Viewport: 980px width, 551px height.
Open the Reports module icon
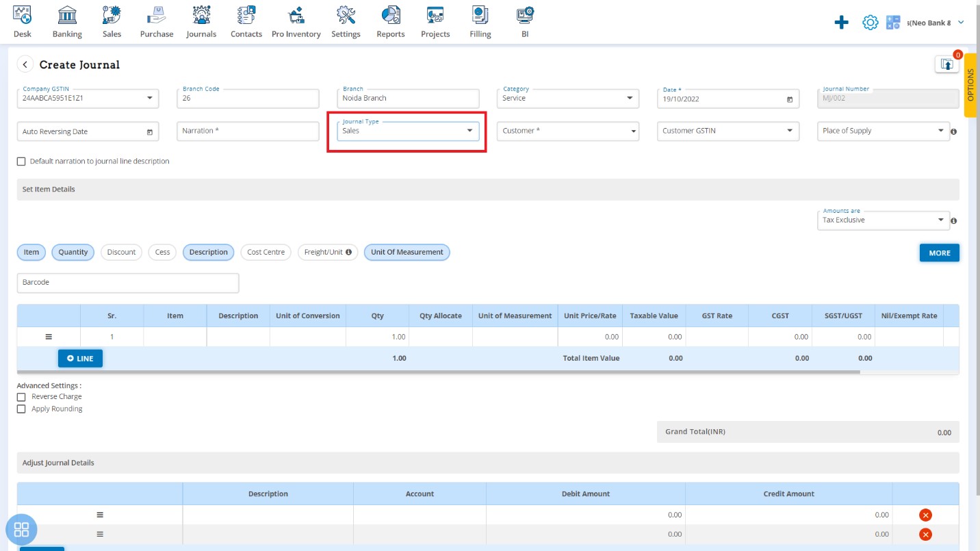pos(391,14)
